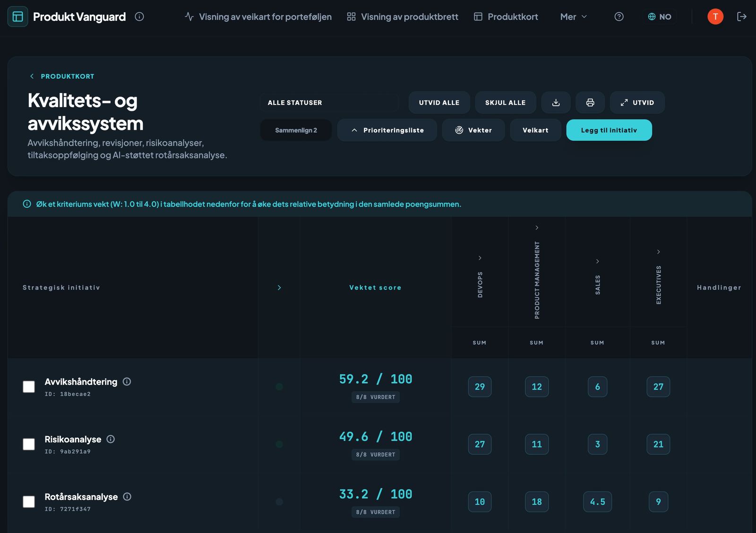Image resolution: width=756 pixels, height=533 pixels.
Task: Click Sammenlign 2 button
Action: pyautogui.click(x=296, y=130)
